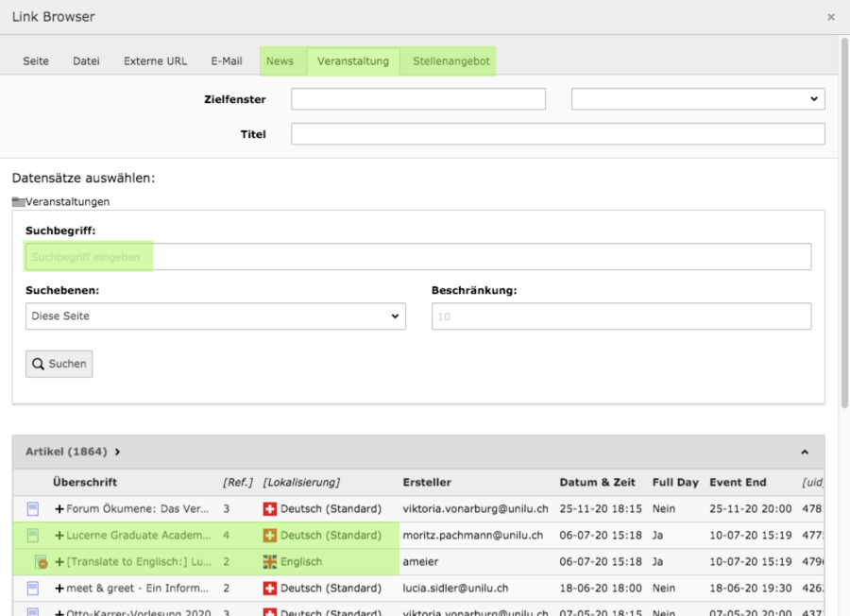Click the Veranstaltungen folder icon
850x616 pixels.
pyautogui.click(x=19, y=202)
